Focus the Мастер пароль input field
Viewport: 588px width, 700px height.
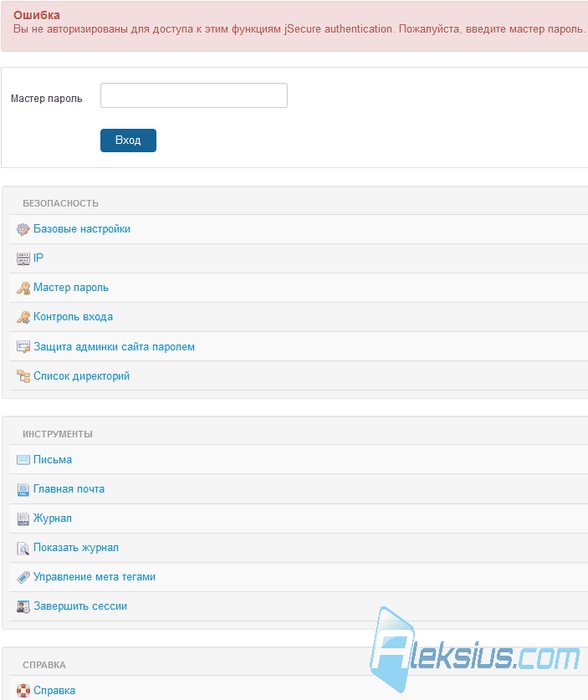[x=194, y=95]
